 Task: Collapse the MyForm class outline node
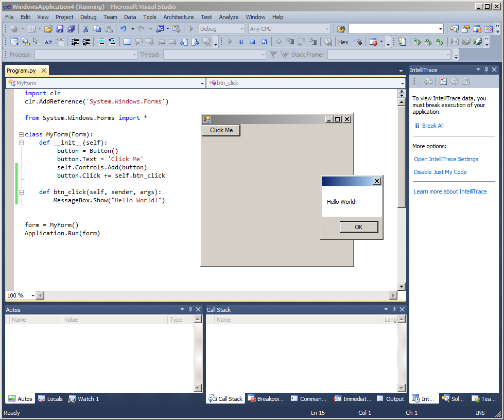[21, 134]
